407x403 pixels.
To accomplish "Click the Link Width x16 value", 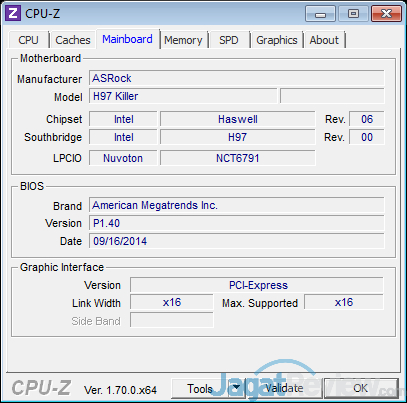I will [172, 303].
